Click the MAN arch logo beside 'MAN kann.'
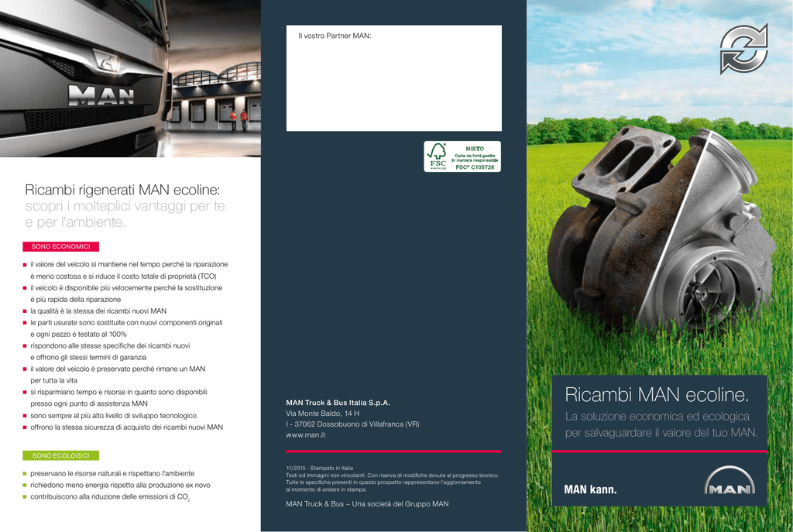The height and width of the screenshot is (532, 793). [x=729, y=480]
